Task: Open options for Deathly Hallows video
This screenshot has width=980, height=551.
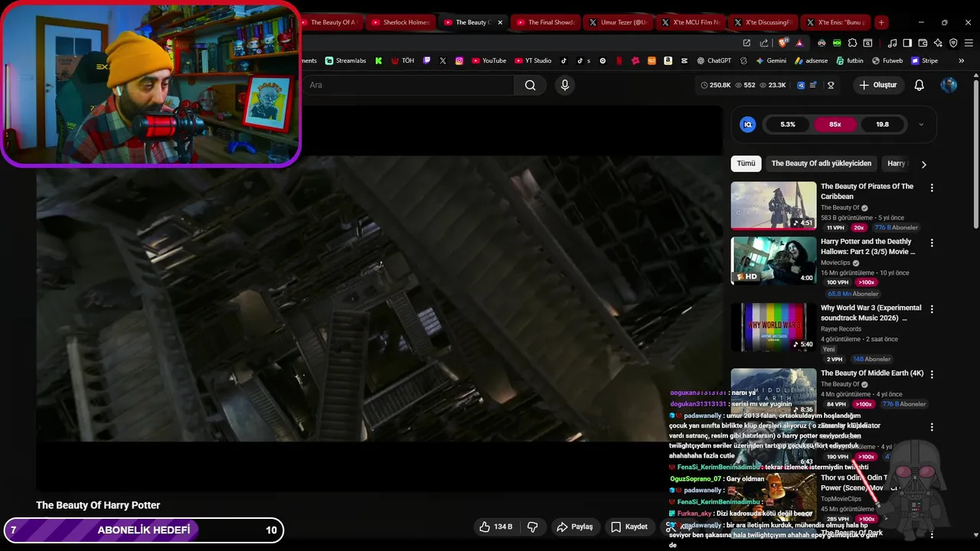Action: (x=932, y=243)
